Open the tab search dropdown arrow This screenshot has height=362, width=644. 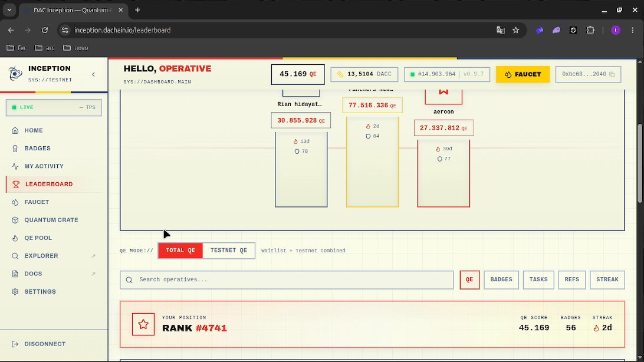click(x=9, y=10)
